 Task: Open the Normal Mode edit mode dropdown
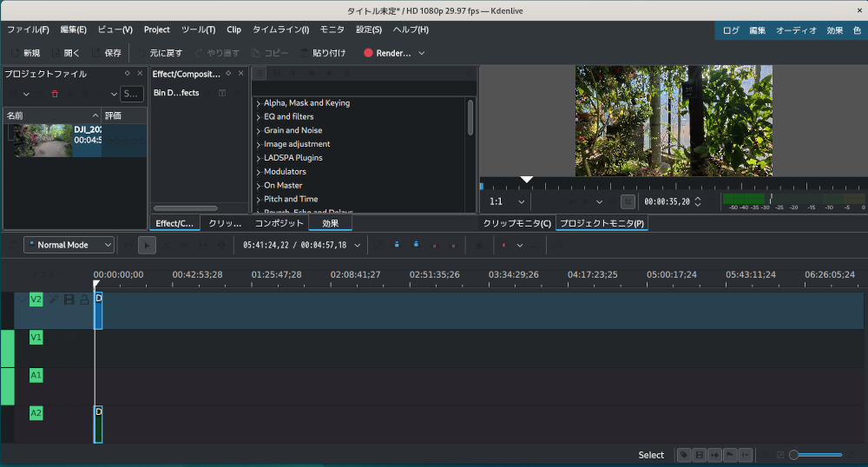tap(69, 245)
